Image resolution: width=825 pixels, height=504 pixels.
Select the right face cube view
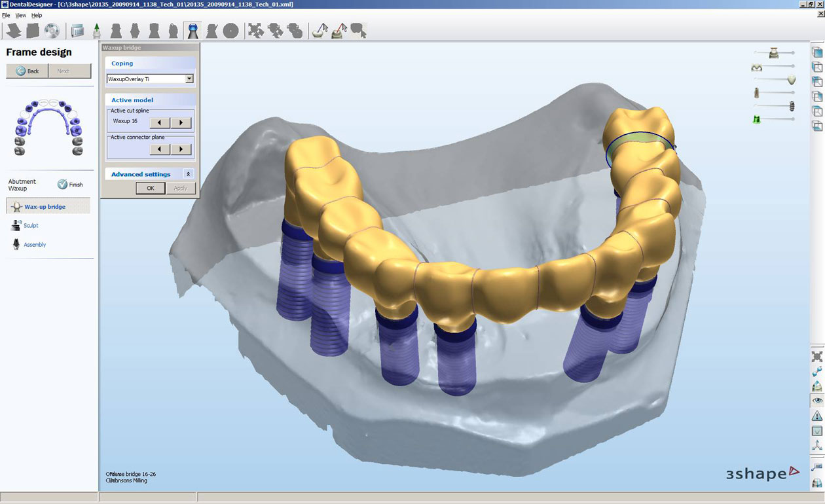click(817, 96)
